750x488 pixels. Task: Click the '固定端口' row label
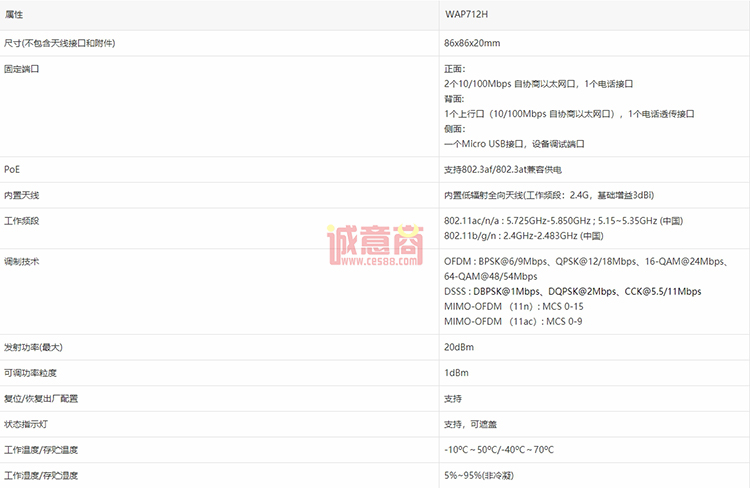click(x=22, y=69)
